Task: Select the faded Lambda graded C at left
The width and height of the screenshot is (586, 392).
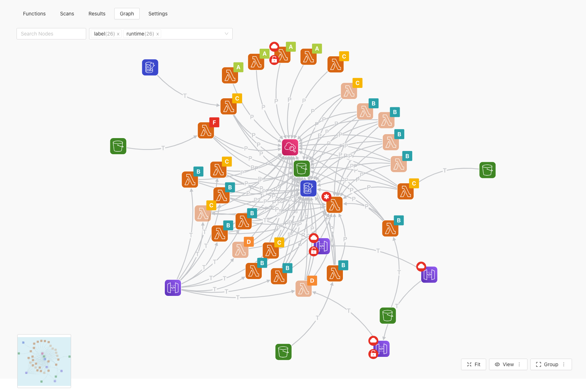Action: pyautogui.click(x=203, y=214)
